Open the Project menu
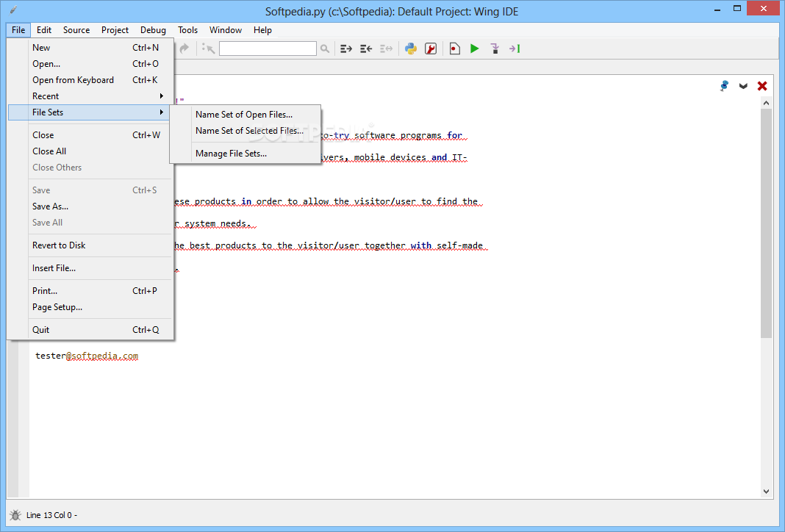Image resolution: width=785 pixels, height=532 pixels. (115, 30)
